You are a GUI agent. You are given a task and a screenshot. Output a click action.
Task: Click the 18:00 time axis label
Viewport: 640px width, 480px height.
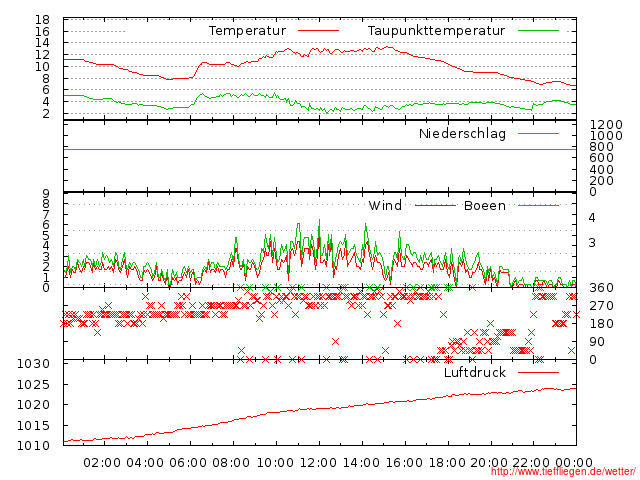pos(446,462)
